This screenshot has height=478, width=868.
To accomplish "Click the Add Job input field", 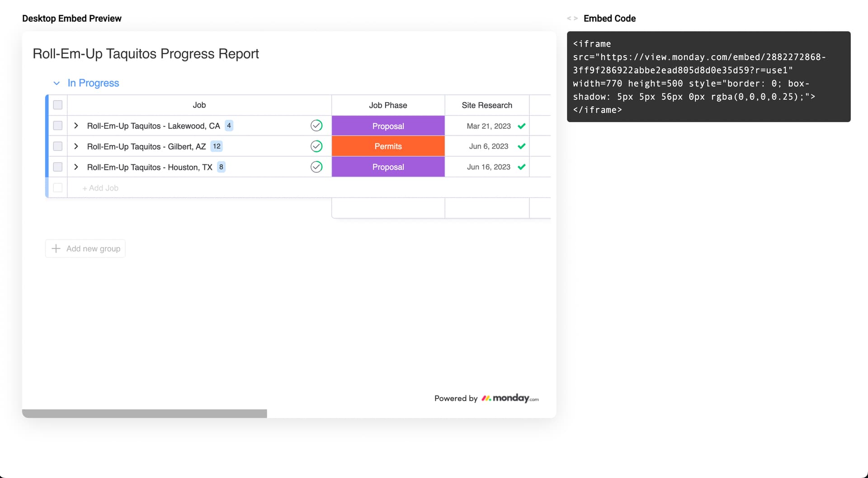I will 100,188.
